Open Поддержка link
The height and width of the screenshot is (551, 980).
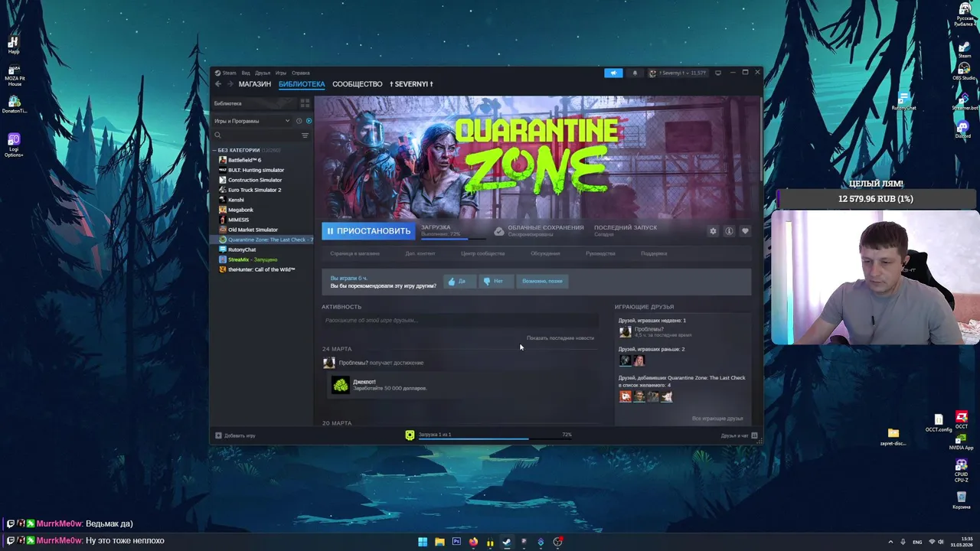[654, 253]
